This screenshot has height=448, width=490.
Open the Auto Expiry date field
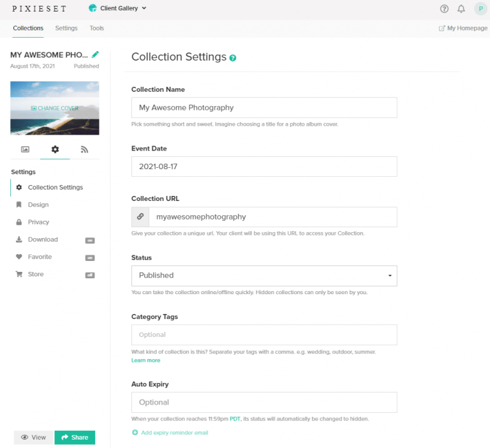[x=264, y=403]
